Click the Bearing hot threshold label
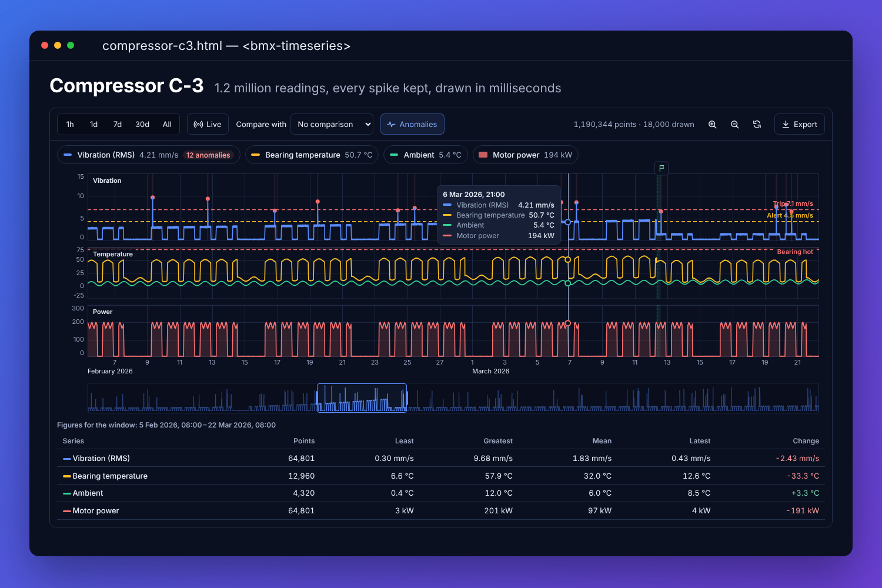 tap(795, 252)
